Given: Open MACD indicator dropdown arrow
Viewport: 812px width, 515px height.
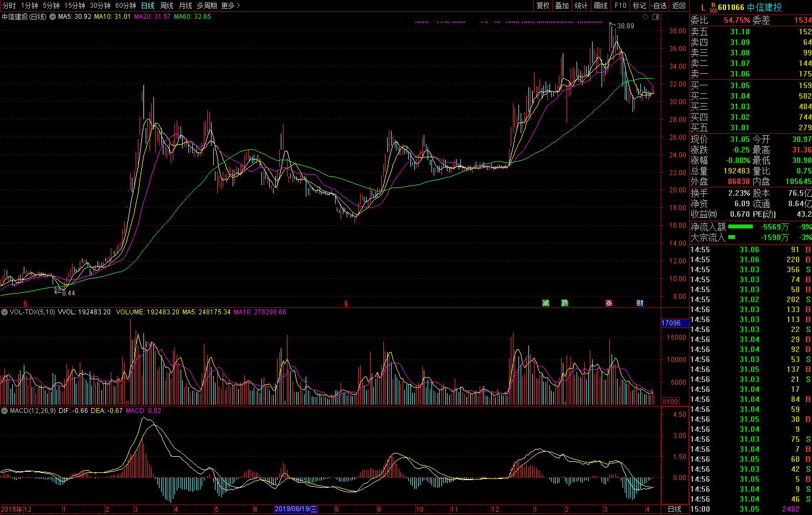Looking at the screenshot, I should tap(4, 411).
